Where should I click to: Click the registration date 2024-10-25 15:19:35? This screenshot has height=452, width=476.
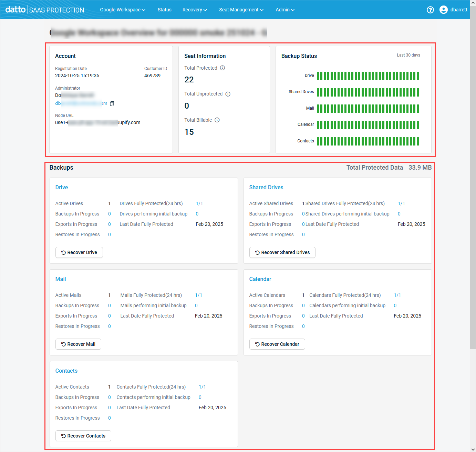[x=77, y=76]
